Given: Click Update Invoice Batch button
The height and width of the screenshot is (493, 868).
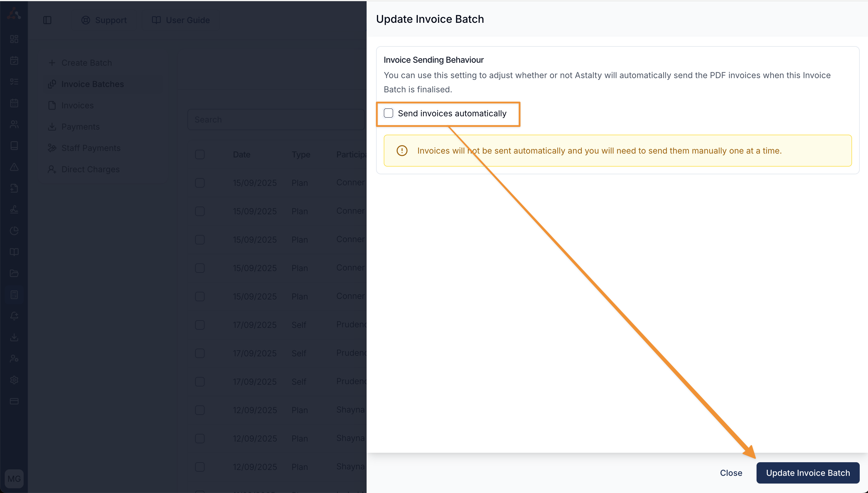Looking at the screenshot, I should [807, 473].
